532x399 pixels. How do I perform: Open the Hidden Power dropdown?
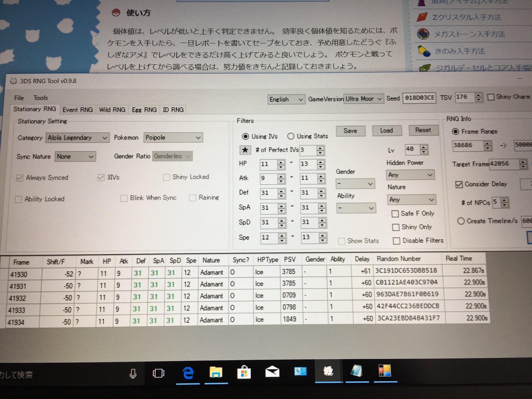pyautogui.click(x=410, y=175)
